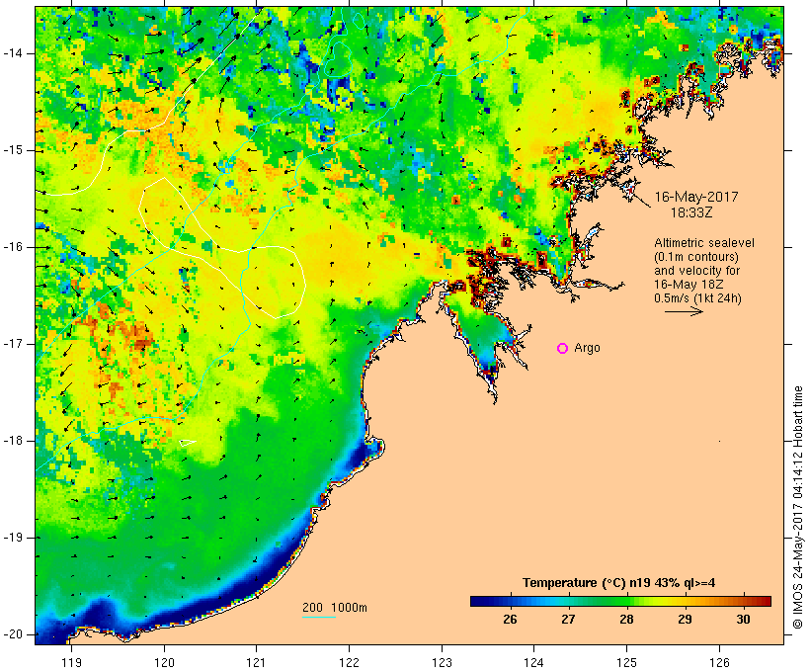810x672 pixels.
Task: Click longitude label '124' on axis
Action: pos(534,662)
